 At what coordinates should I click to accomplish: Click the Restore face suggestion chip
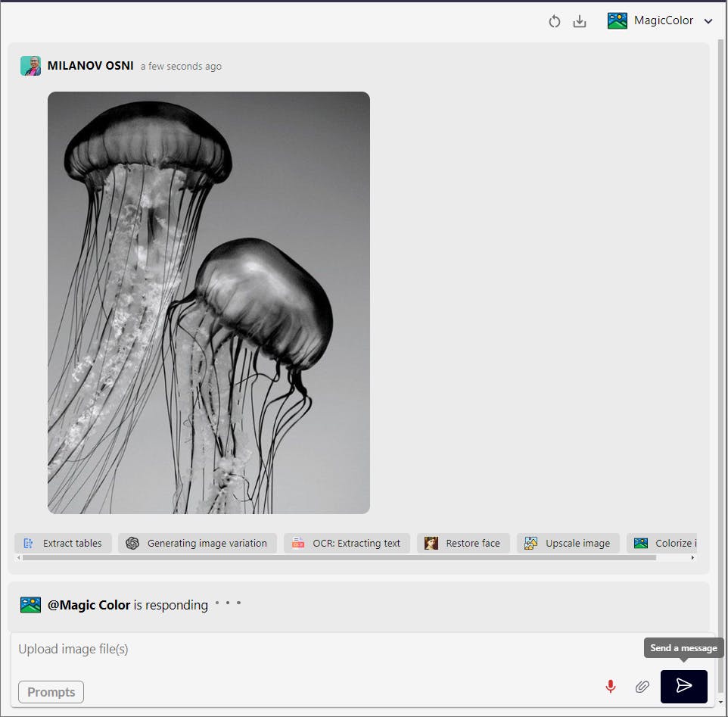pos(463,543)
